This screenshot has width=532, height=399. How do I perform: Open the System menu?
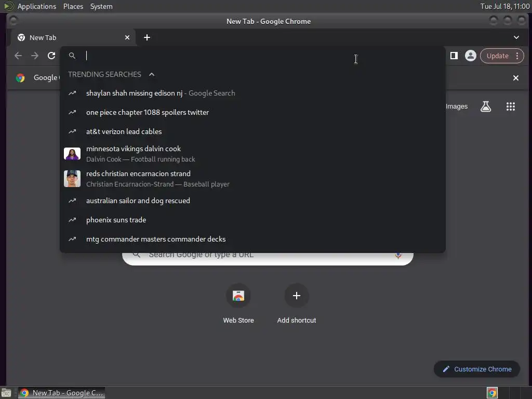pyautogui.click(x=101, y=6)
